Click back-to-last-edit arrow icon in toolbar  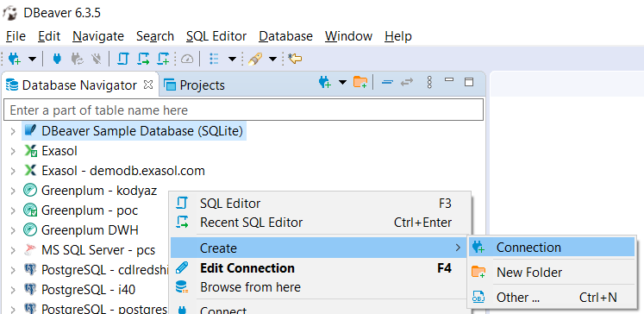[x=295, y=60]
